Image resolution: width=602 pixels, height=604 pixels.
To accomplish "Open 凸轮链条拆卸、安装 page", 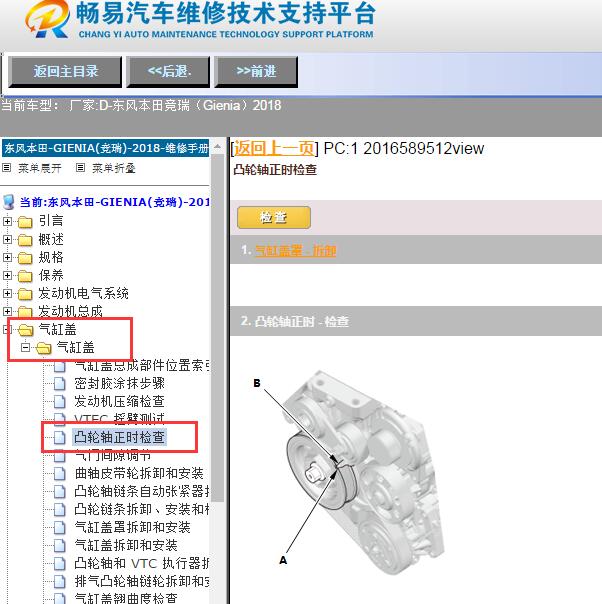I will [x=141, y=509].
